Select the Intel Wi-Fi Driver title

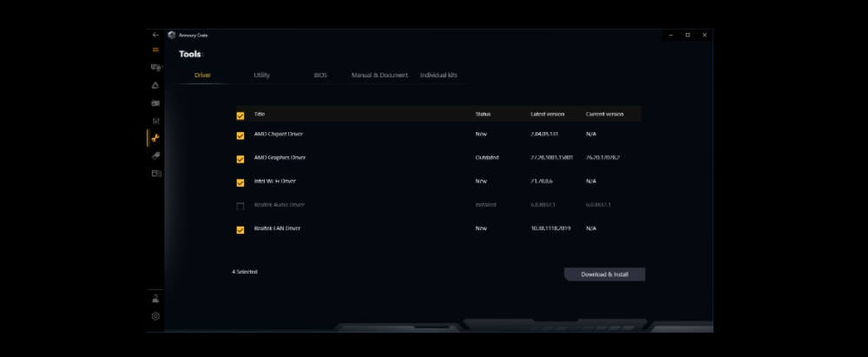pos(275,182)
